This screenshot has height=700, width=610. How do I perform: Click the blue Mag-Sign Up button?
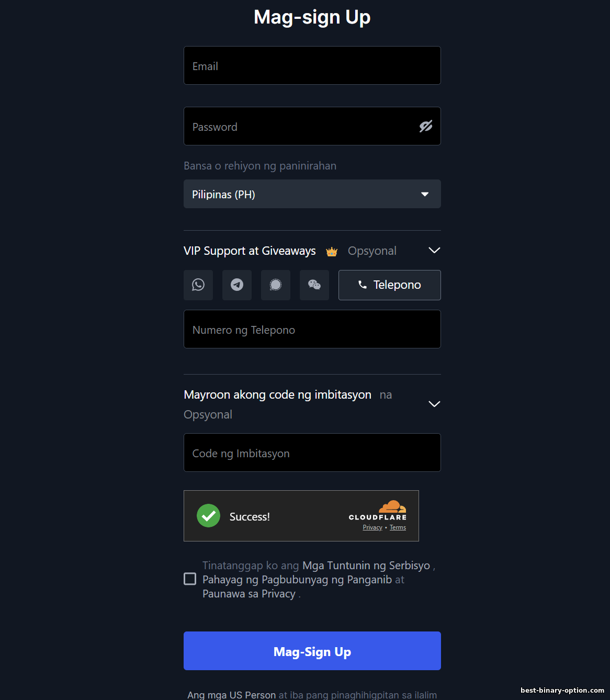[312, 651]
